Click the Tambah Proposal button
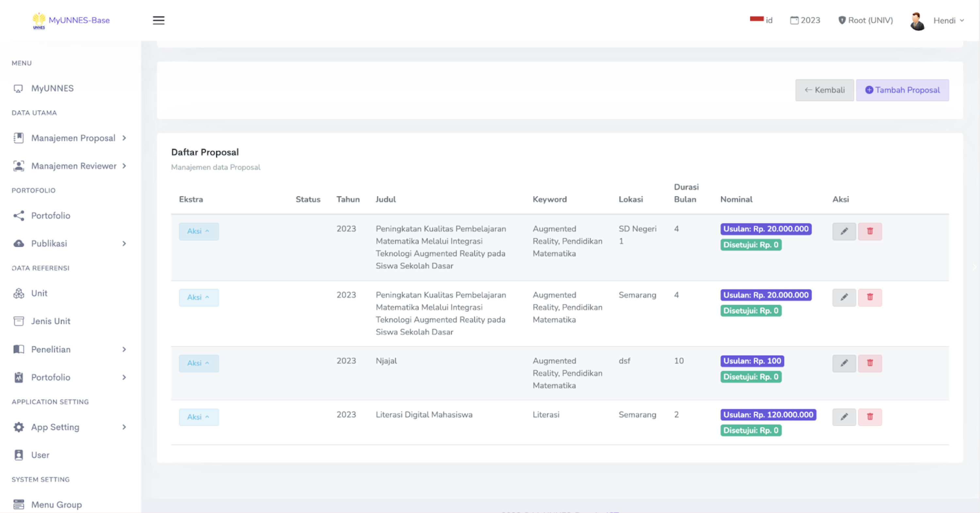980x513 pixels. 902,90
